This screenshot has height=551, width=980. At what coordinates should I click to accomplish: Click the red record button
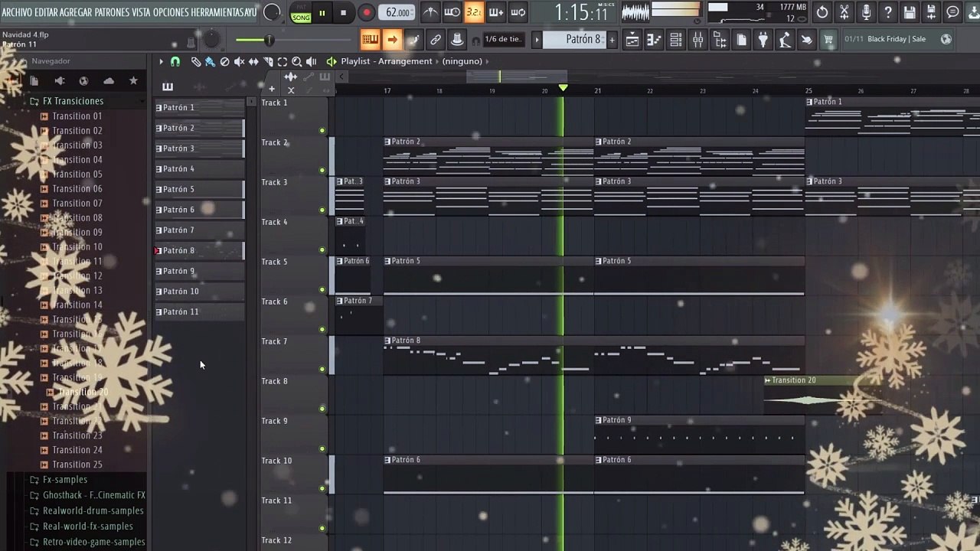pyautogui.click(x=367, y=12)
